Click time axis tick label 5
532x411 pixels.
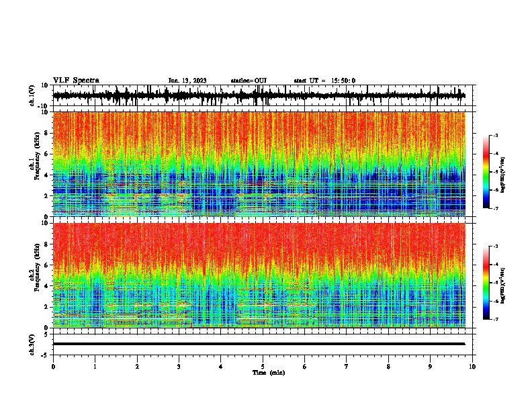click(263, 367)
